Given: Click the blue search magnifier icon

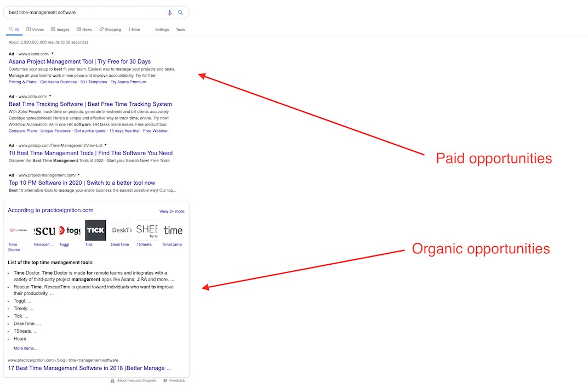Looking at the screenshot, I should 180,13.
